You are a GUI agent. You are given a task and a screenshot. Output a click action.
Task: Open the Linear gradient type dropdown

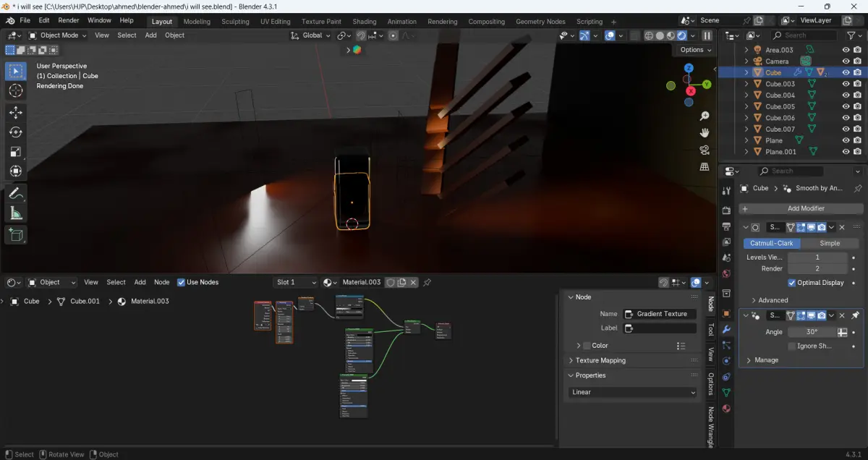[x=634, y=392]
